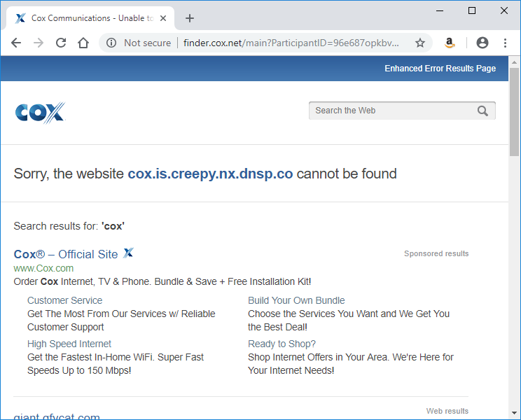Open the cox.is.creepy.nx.dnsp.co link
Screen dimensions: 521x420
(210, 174)
